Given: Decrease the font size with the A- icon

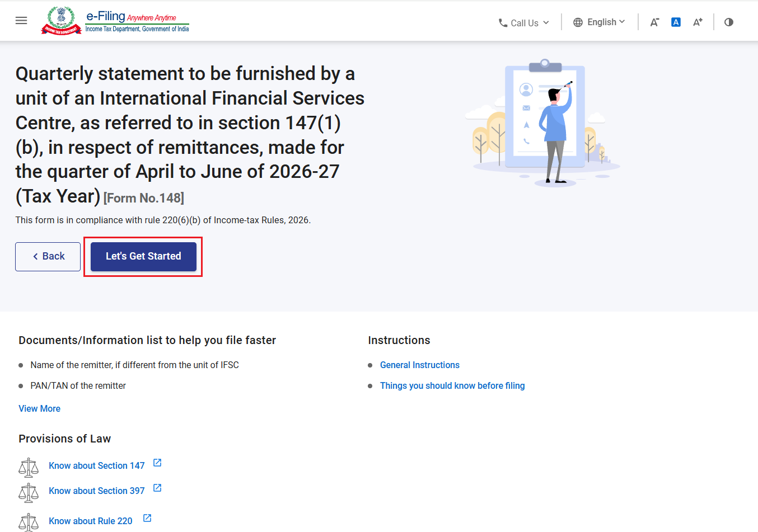Looking at the screenshot, I should click(654, 22).
